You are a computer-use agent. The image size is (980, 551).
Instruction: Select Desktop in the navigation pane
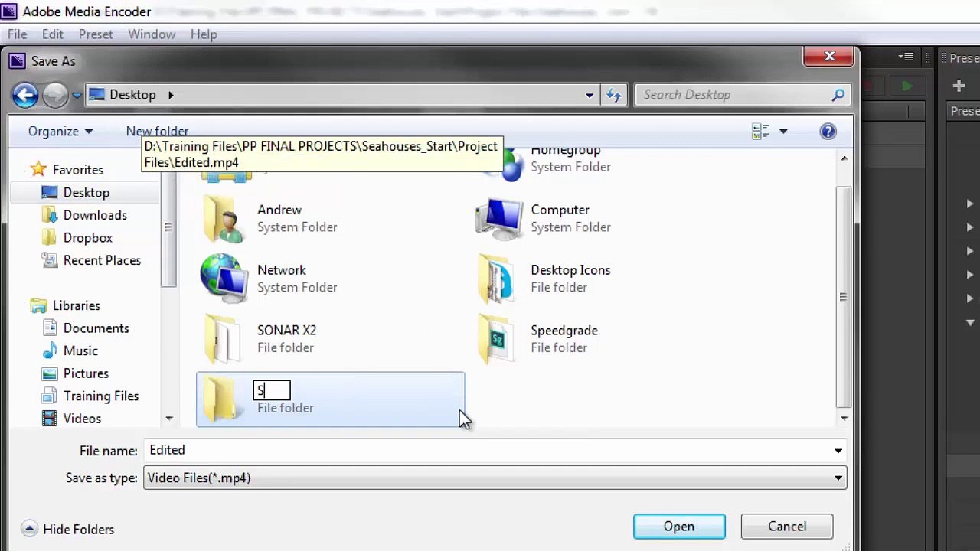tap(86, 193)
